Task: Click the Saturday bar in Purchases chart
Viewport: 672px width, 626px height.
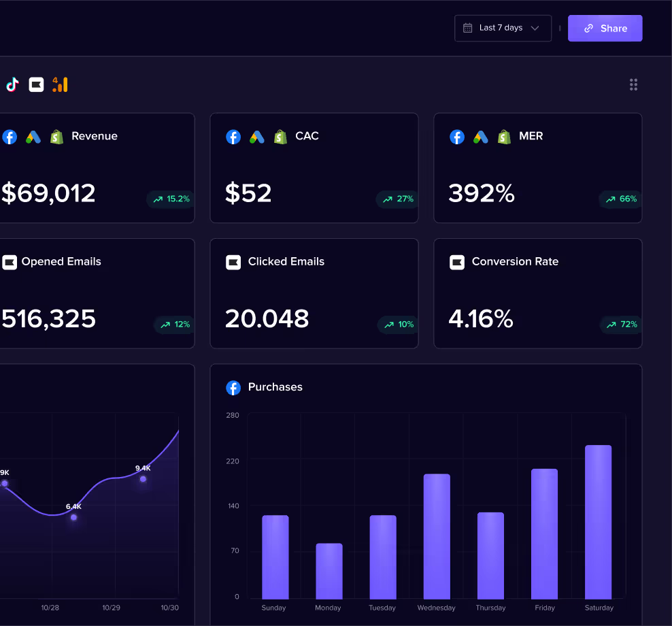Action: (x=599, y=523)
